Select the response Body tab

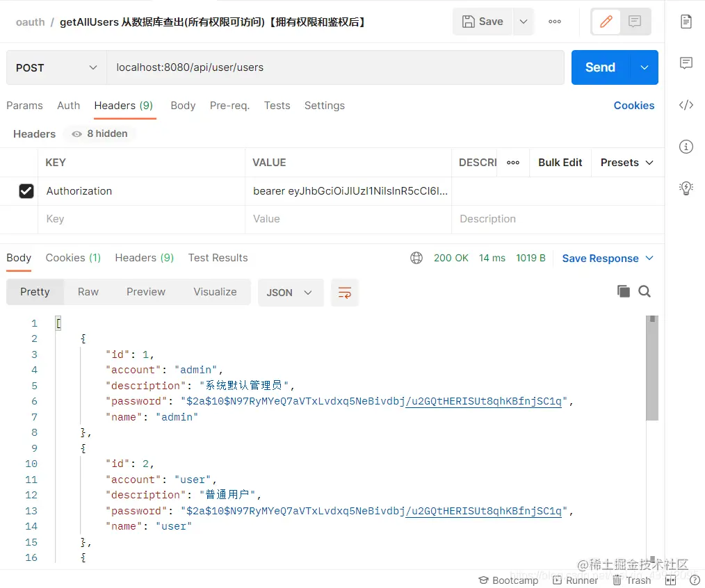coord(19,258)
